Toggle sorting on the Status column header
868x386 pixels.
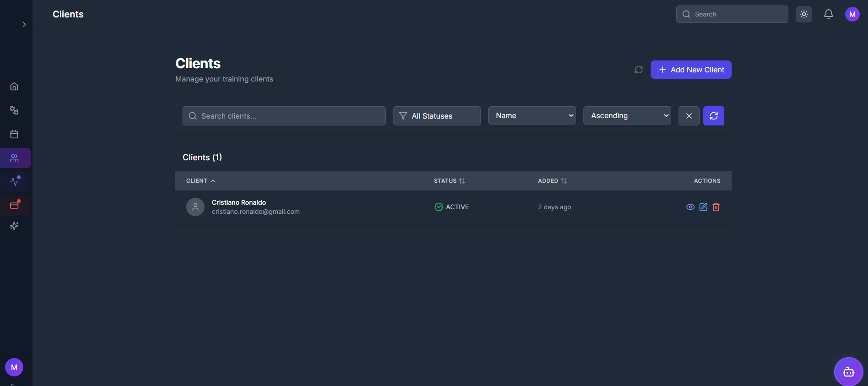(449, 181)
